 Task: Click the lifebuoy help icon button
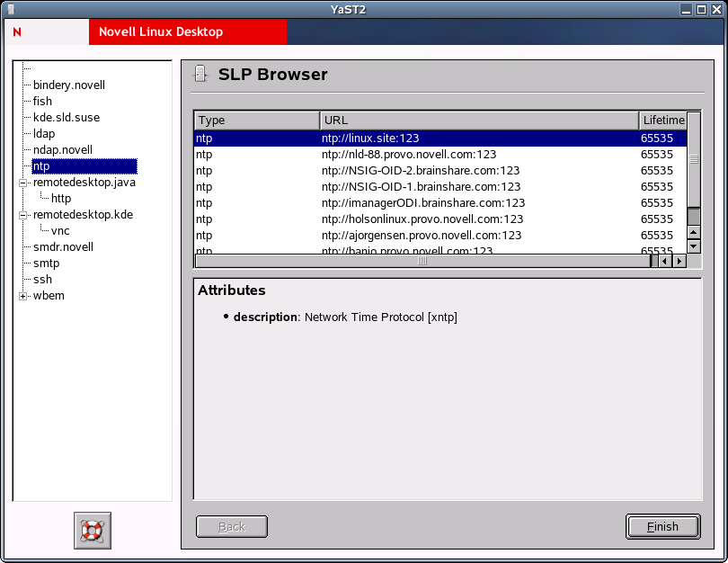click(93, 531)
